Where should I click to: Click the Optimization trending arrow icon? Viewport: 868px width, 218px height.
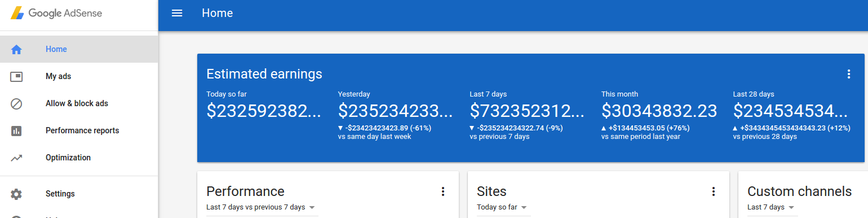[x=16, y=158]
